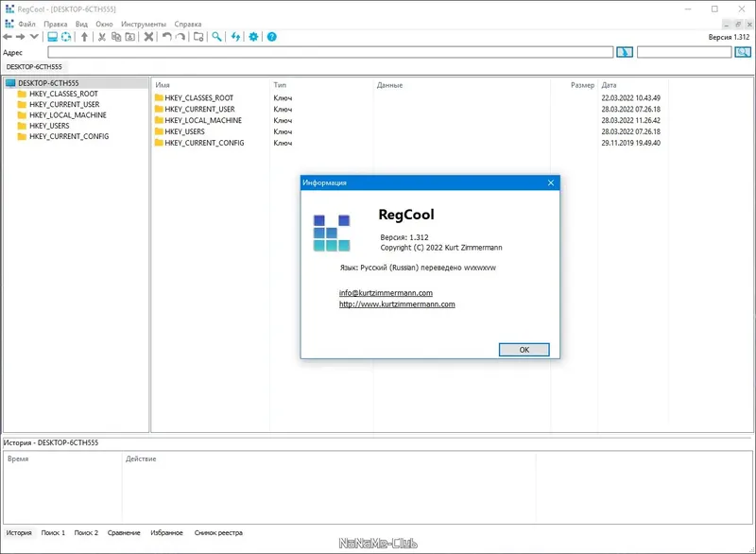The width and height of the screenshot is (756, 554).
Task: Click the new key folder icon
Action: (x=198, y=37)
